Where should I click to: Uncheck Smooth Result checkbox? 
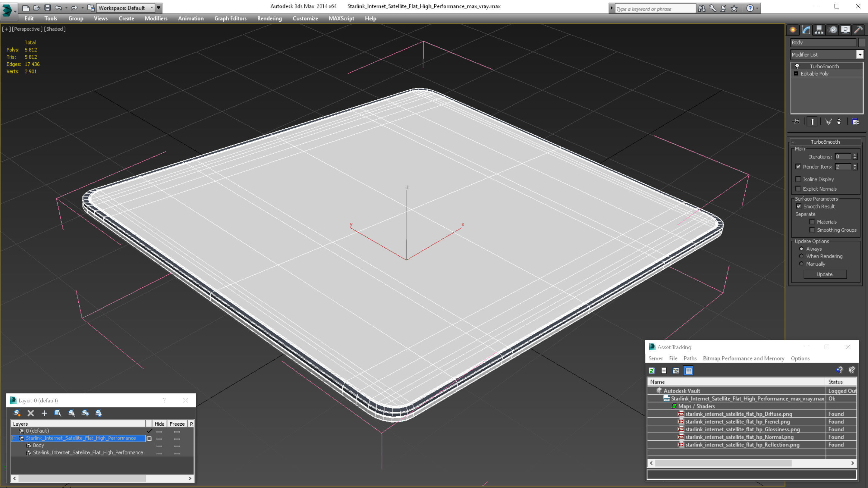coord(798,206)
